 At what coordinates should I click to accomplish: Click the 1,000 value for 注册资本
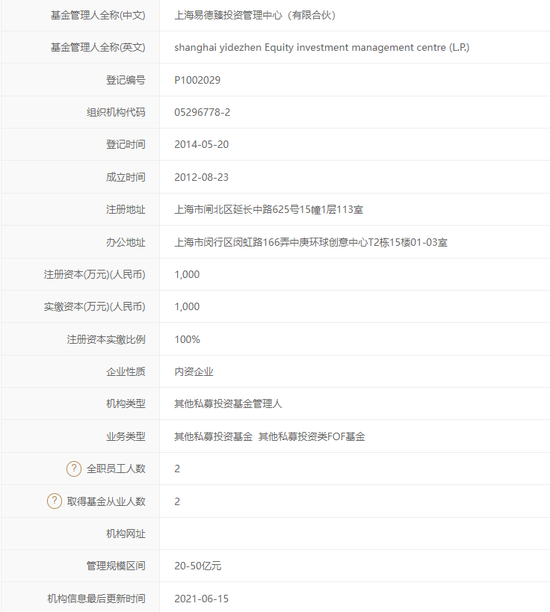(x=187, y=274)
